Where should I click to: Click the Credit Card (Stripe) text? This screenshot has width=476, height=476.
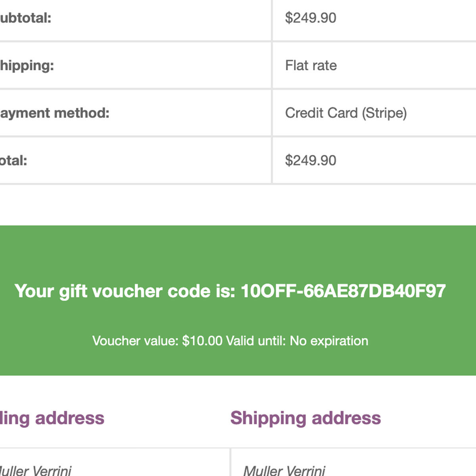coord(346,113)
